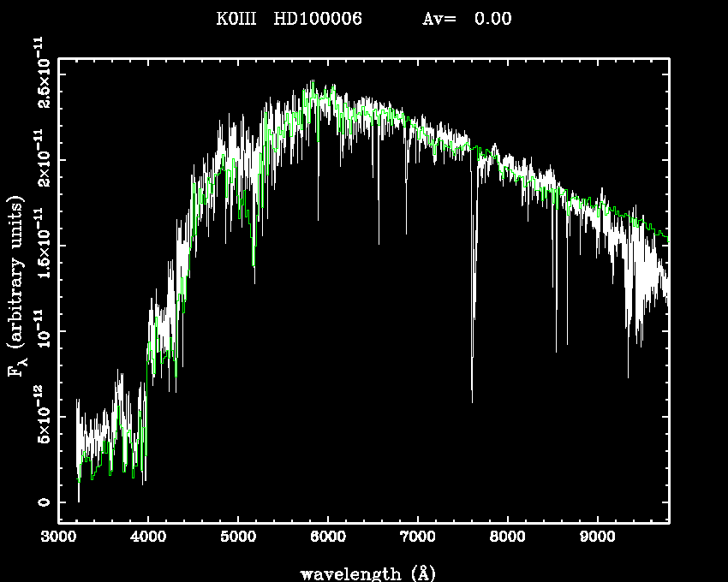728x582 pixels.
Task: Click the 2×10⁻¹¹ y-axis tick label
Action: coord(41,159)
